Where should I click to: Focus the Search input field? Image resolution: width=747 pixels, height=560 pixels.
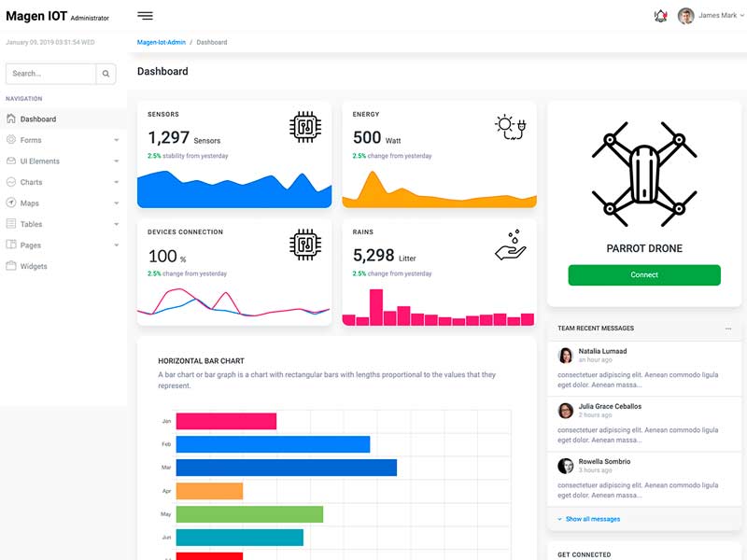[x=51, y=74]
